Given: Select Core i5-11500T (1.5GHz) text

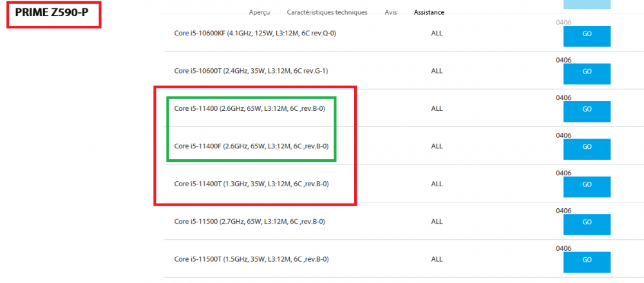Looking at the screenshot, I should coord(251,260).
